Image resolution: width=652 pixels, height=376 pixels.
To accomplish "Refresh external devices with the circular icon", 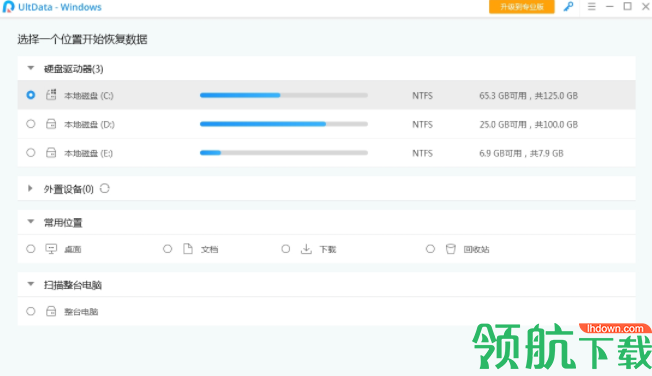I will [x=105, y=188].
